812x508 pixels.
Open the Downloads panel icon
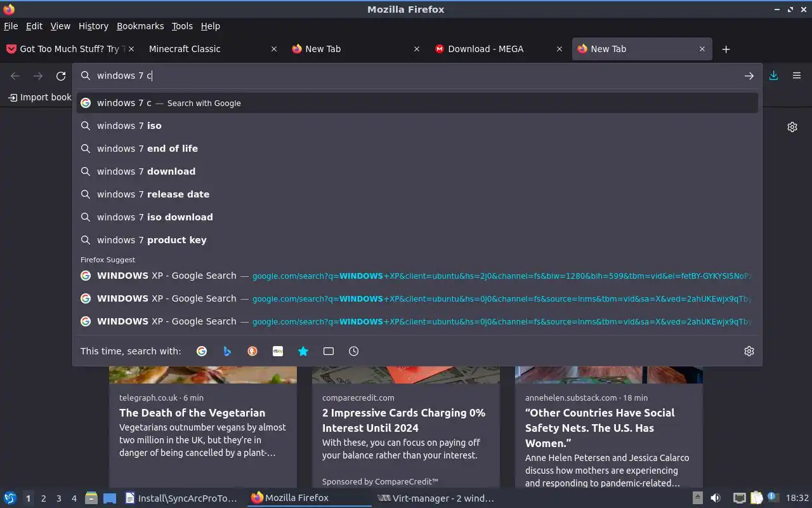tap(773, 76)
